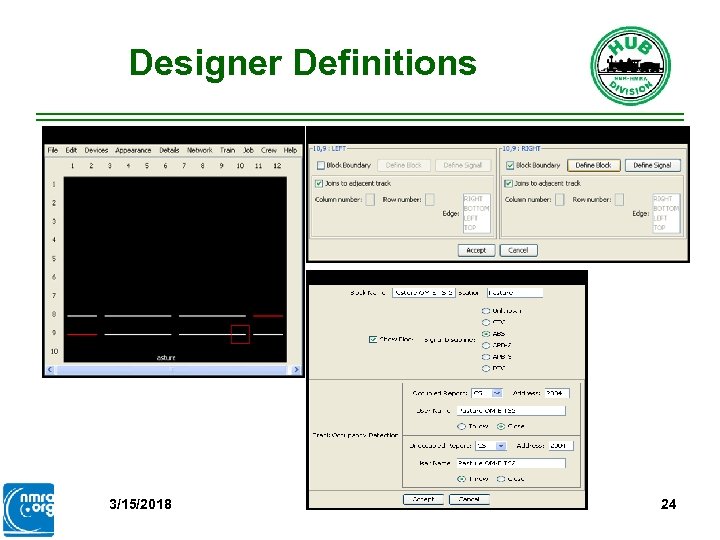Viewport: 720px width, 540px height.
Task: Toggle the Show Block checkbox
Action: click(373, 339)
